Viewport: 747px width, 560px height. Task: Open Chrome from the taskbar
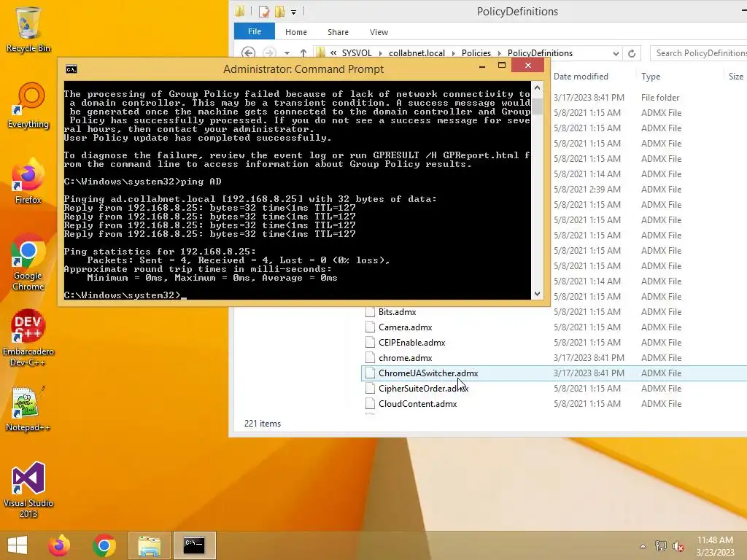tap(104, 545)
